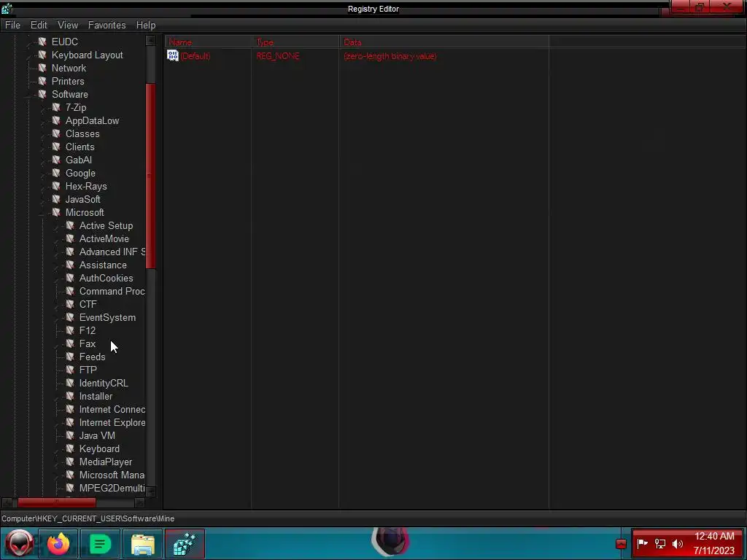Select the Feeds key
This screenshot has height=560, width=747.
[92, 357]
